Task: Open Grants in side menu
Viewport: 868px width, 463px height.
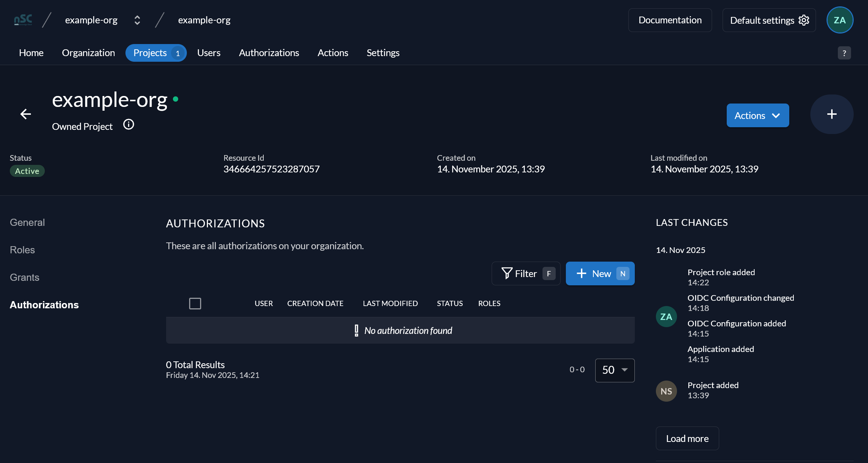Action: pyautogui.click(x=24, y=277)
